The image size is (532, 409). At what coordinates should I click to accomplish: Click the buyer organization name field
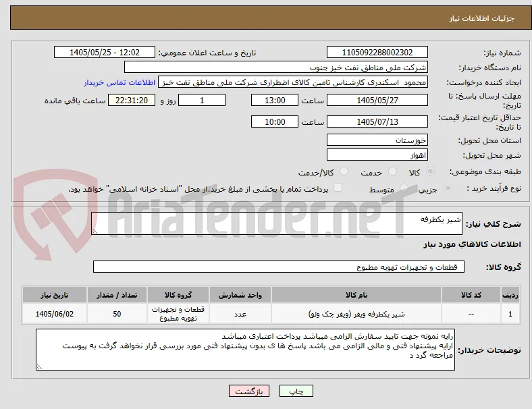coord(276,67)
